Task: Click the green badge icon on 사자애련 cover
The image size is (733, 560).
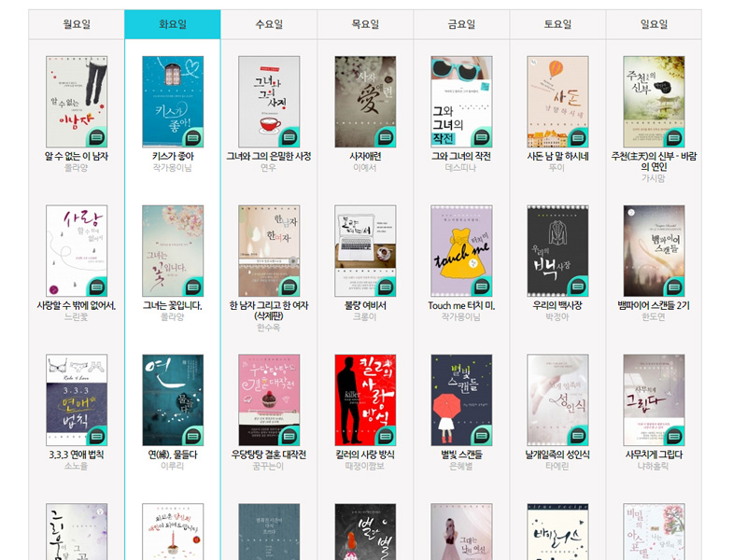Action: [385, 137]
